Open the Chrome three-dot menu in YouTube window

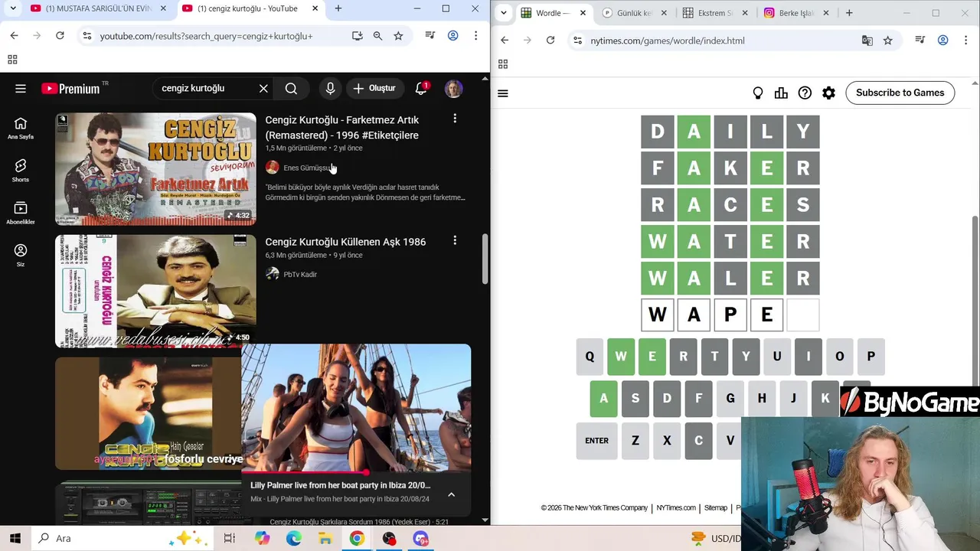(476, 36)
